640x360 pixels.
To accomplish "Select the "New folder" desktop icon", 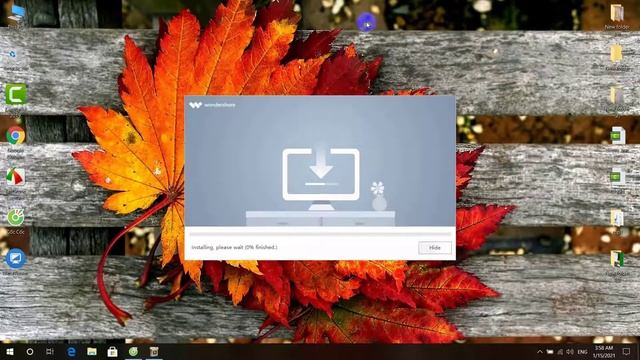I will [x=617, y=17].
